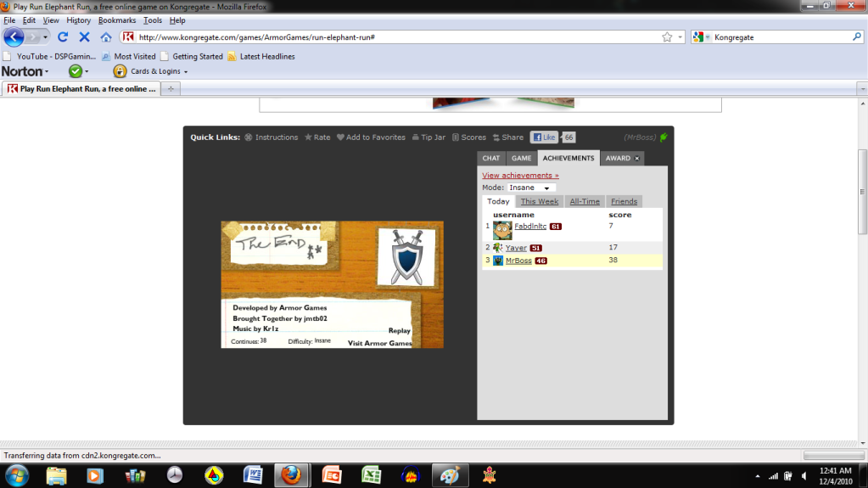The width and height of the screenshot is (868, 488).
Task: Open the Edit menu
Action: [x=29, y=20]
